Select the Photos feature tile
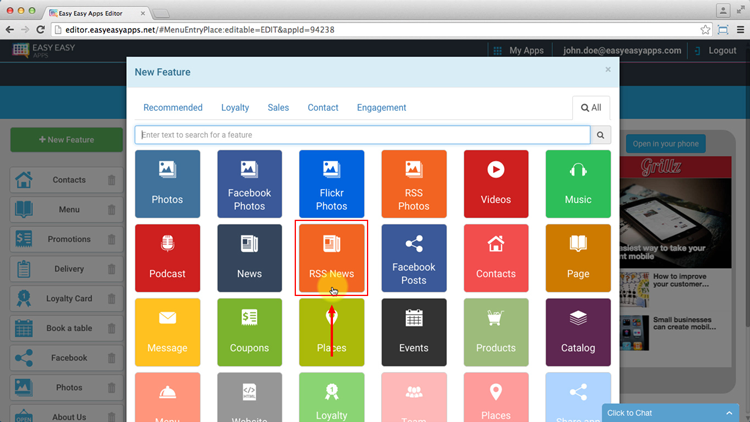The height and width of the screenshot is (422, 750). pyautogui.click(x=167, y=184)
